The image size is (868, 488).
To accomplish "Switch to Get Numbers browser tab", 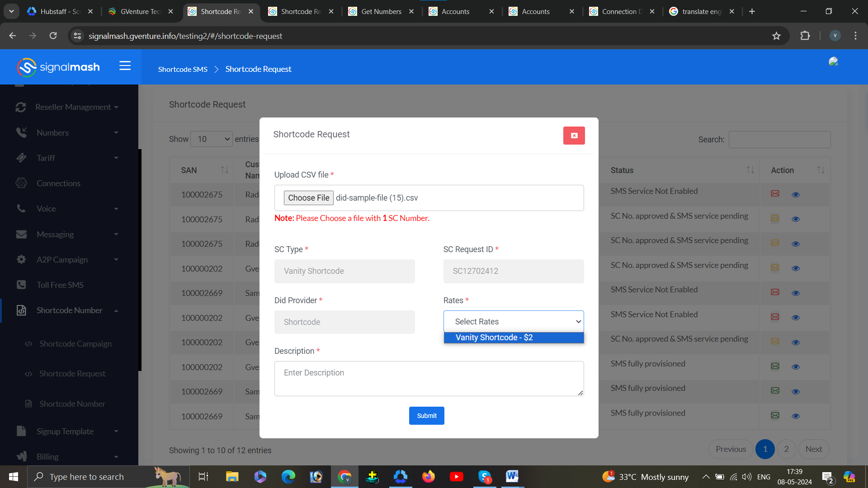I will click(381, 11).
